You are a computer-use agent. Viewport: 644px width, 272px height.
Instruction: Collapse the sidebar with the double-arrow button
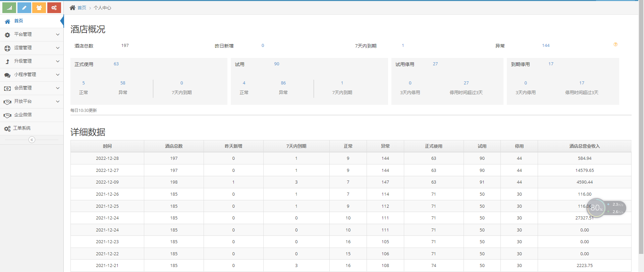tap(32, 140)
